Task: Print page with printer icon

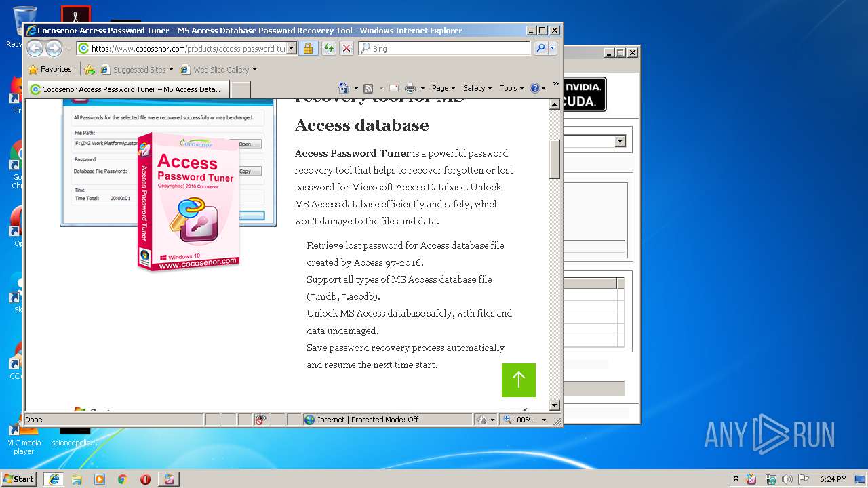Action: pyautogui.click(x=410, y=88)
